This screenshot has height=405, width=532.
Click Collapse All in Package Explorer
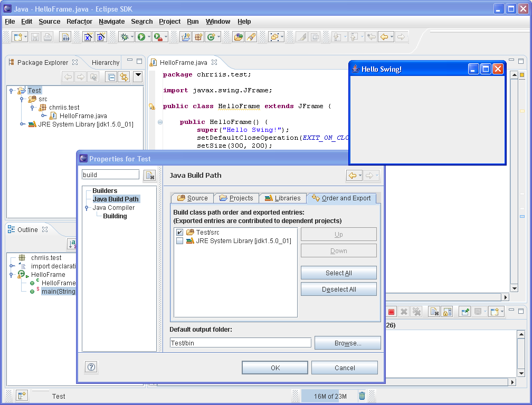(x=111, y=77)
